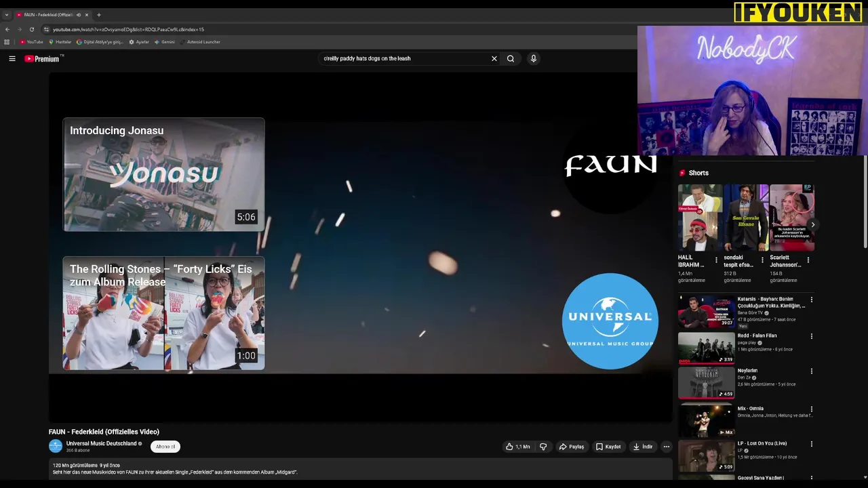Download the video via İndir
The width and height of the screenshot is (868, 488).
coord(643,447)
